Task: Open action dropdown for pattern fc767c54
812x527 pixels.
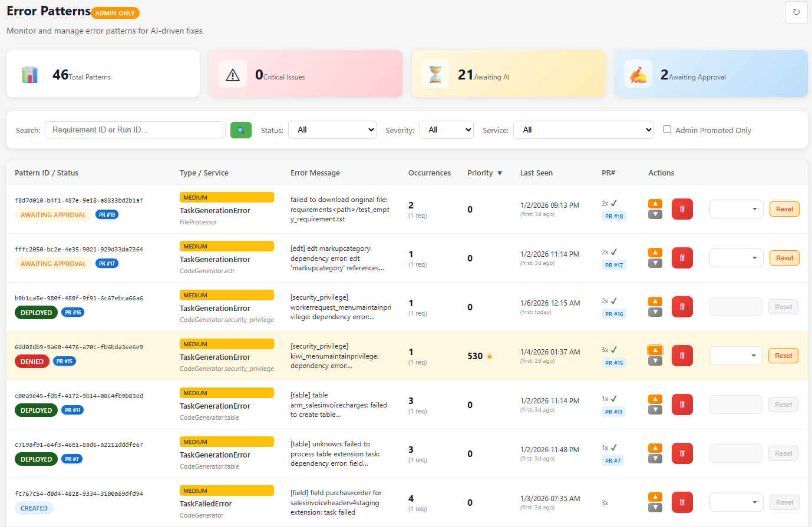Action: pyautogui.click(x=737, y=502)
